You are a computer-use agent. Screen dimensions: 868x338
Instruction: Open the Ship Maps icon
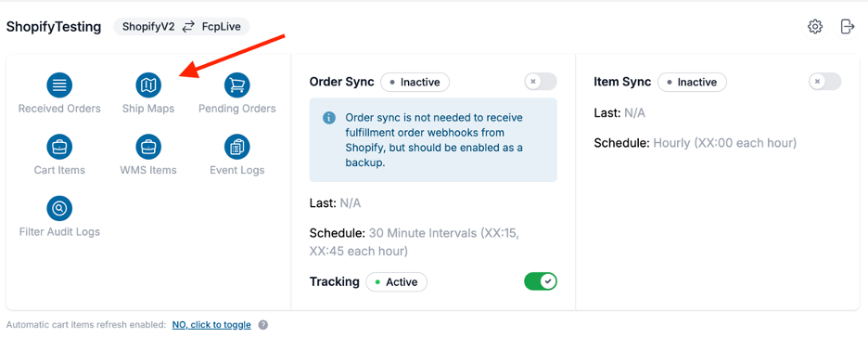[148, 84]
